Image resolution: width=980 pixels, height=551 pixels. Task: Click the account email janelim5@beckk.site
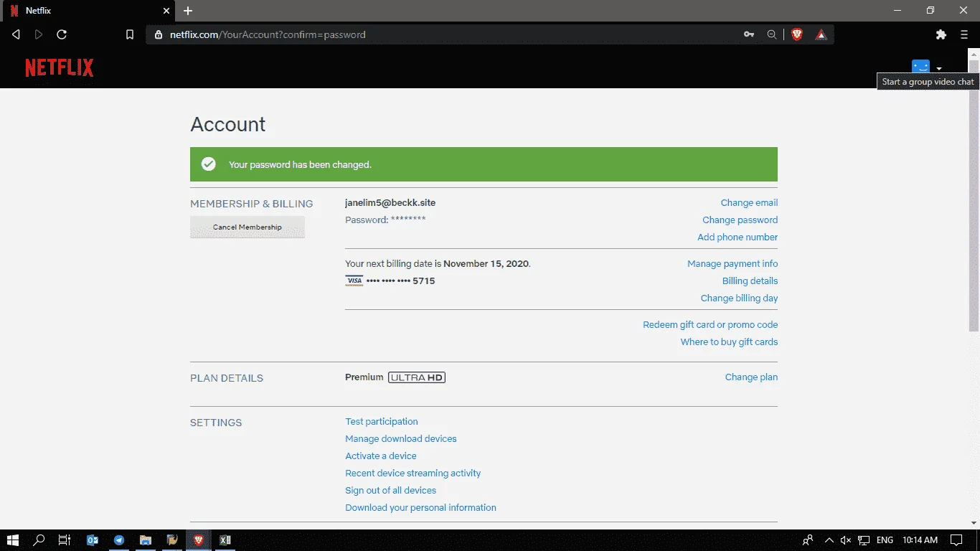point(390,203)
